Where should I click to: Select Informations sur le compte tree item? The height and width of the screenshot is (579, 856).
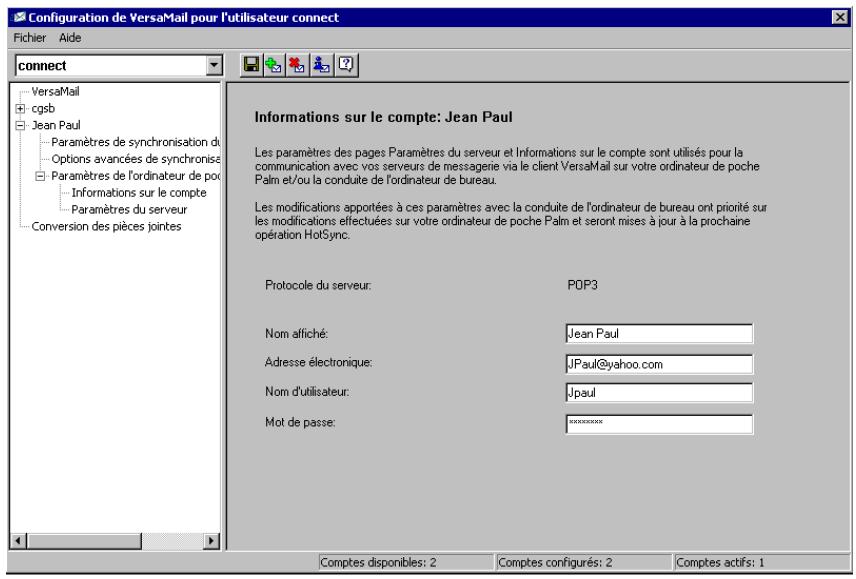point(139,193)
